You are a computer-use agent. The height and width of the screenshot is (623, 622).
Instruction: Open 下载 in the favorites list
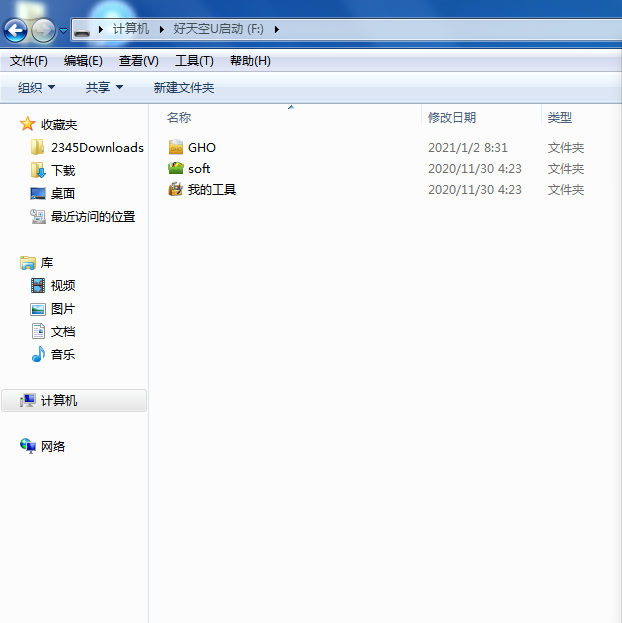coord(63,171)
